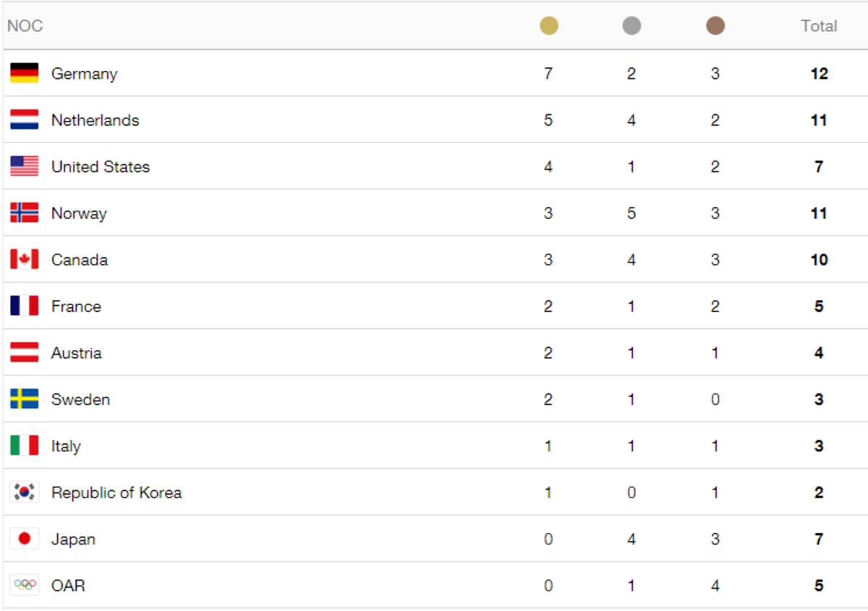Select the United States flag icon

25,166
